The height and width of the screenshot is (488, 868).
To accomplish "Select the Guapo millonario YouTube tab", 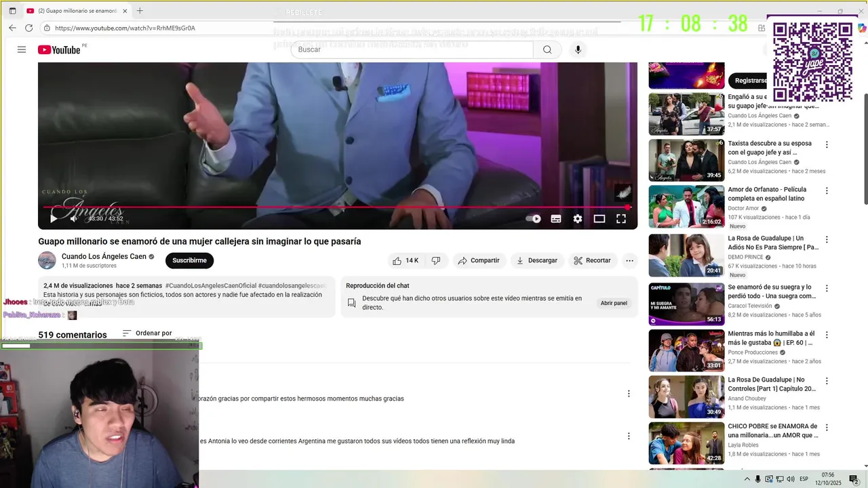I will pos(76,11).
